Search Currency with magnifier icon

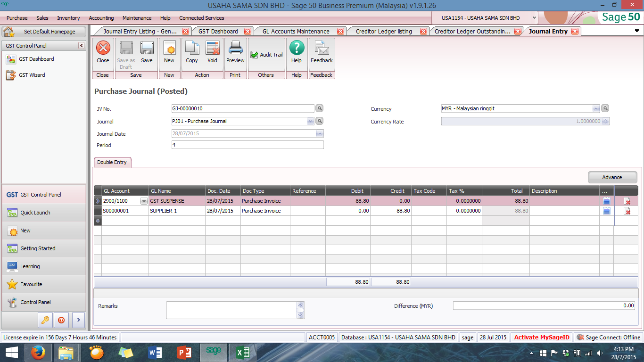click(x=605, y=108)
